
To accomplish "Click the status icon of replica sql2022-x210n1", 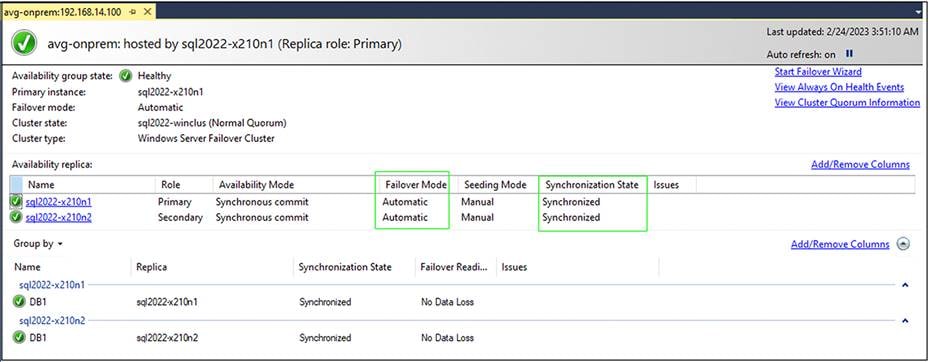I will click(16, 202).
